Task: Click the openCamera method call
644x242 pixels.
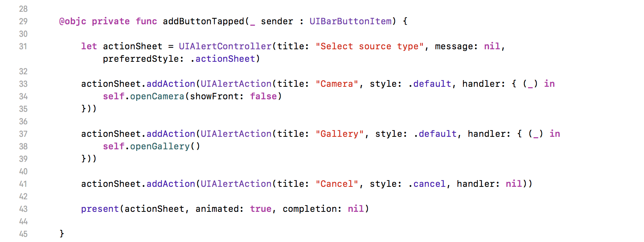Action: pos(157,96)
